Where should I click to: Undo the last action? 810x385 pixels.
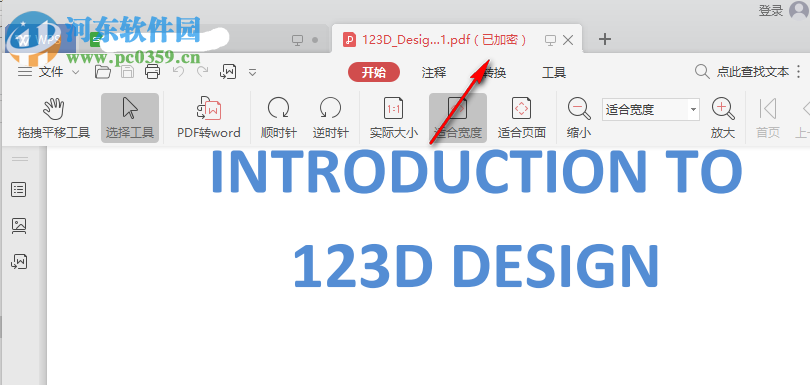click(x=178, y=72)
